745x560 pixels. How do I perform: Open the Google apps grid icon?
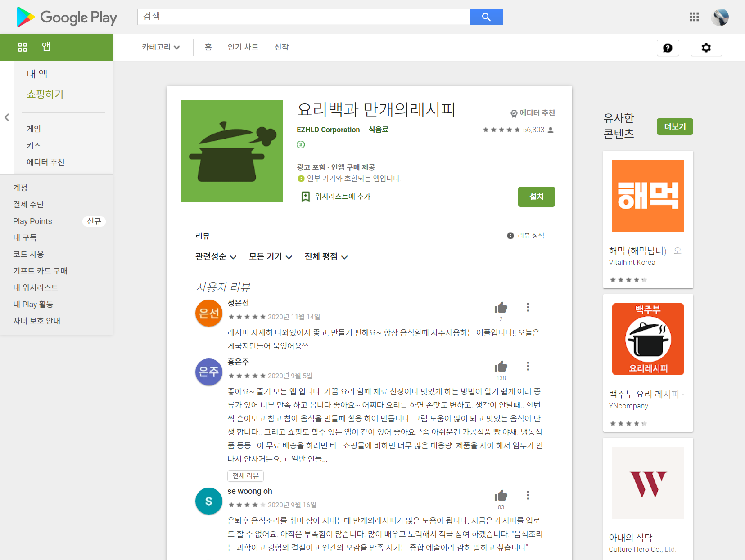694,17
